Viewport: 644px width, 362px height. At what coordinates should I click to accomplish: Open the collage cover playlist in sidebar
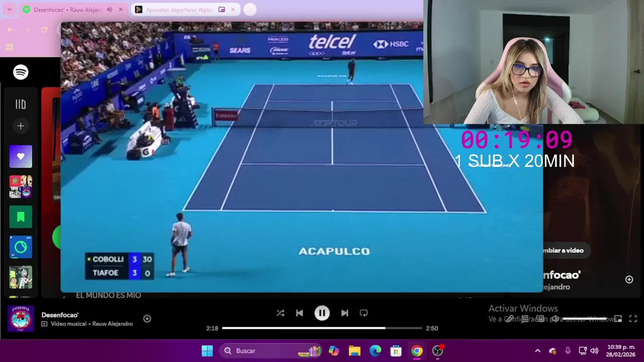pos(21,187)
